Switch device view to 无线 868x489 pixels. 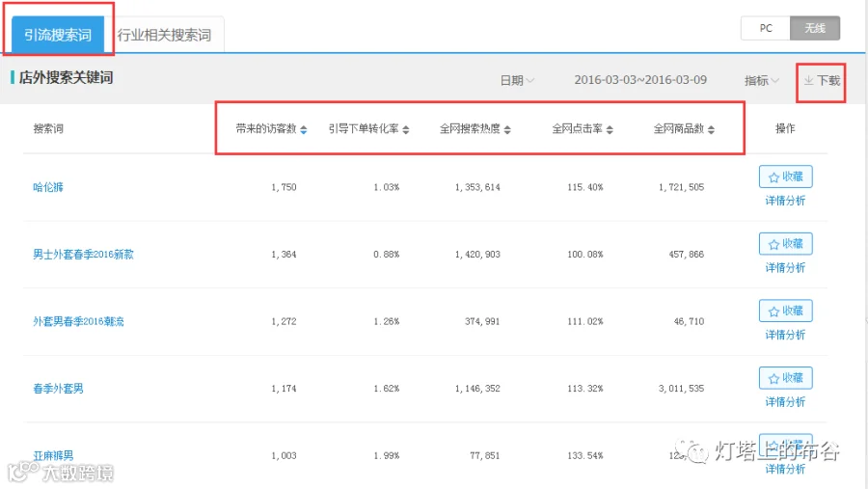(x=815, y=28)
